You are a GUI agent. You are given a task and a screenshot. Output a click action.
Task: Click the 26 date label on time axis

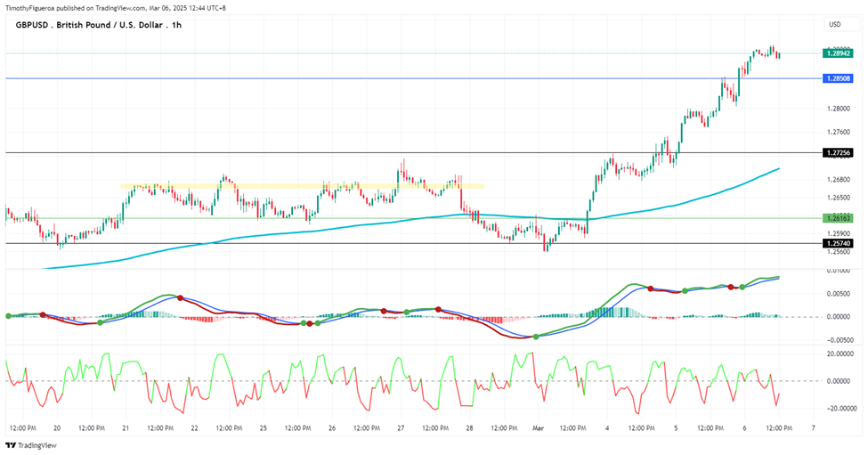tap(332, 428)
